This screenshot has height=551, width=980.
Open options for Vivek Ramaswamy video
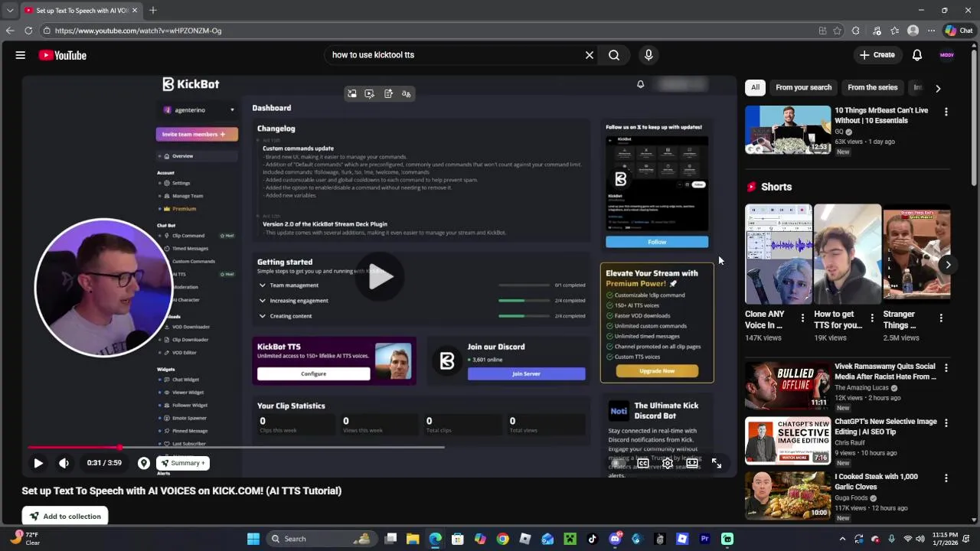tap(946, 368)
